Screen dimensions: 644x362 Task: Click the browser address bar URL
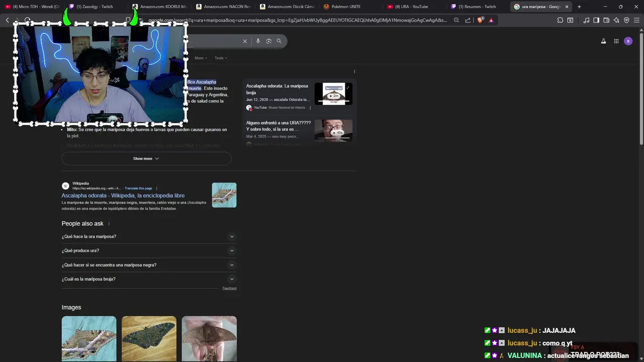point(297,20)
